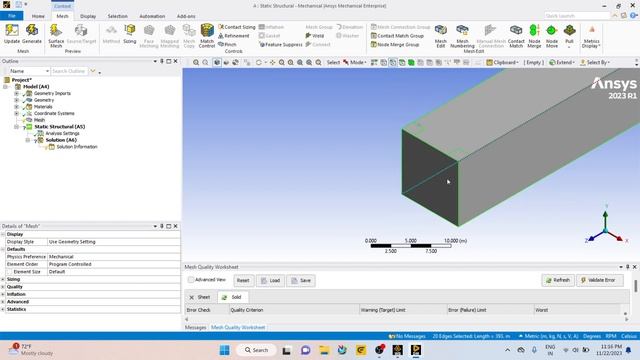Open the Surface Mesh preview tool
This screenshot has width=640, height=360.
(x=56, y=36)
